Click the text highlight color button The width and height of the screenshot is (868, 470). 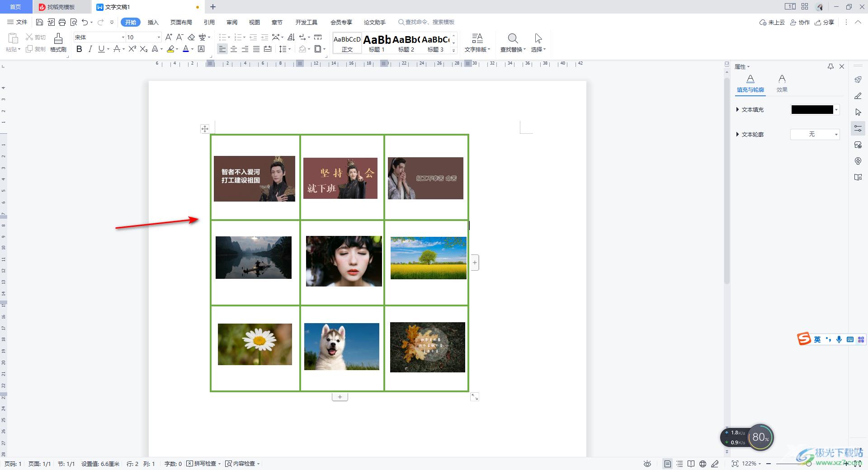pos(170,49)
